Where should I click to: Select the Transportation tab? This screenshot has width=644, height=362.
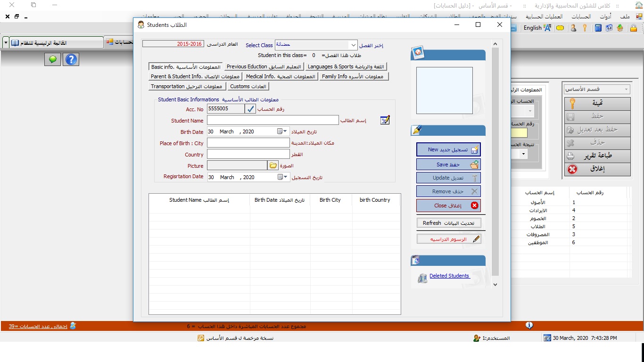click(x=187, y=87)
